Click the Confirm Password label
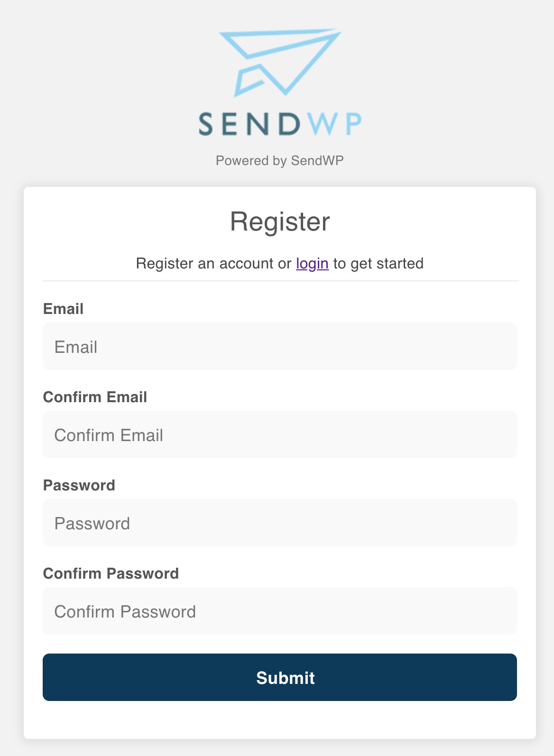Viewport: 554px width, 756px height. [x=111, y=573]
